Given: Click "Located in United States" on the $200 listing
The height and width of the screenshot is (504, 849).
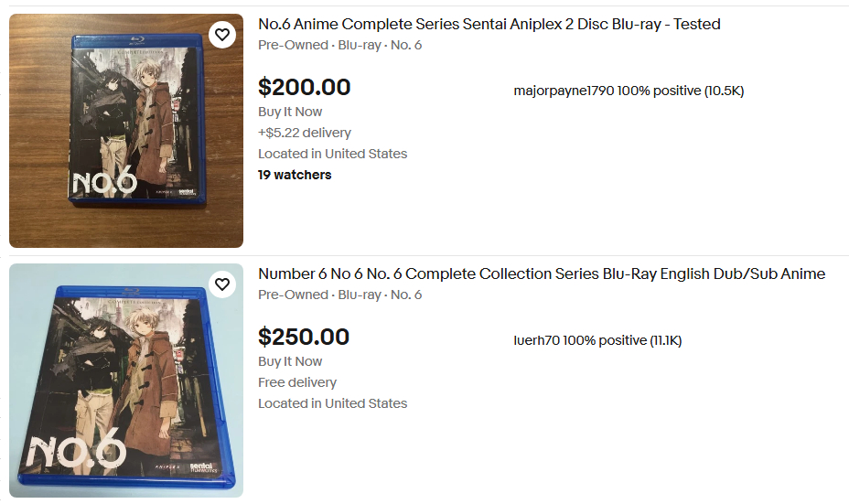Looking at the screenshot, I should tap(332, 154).
